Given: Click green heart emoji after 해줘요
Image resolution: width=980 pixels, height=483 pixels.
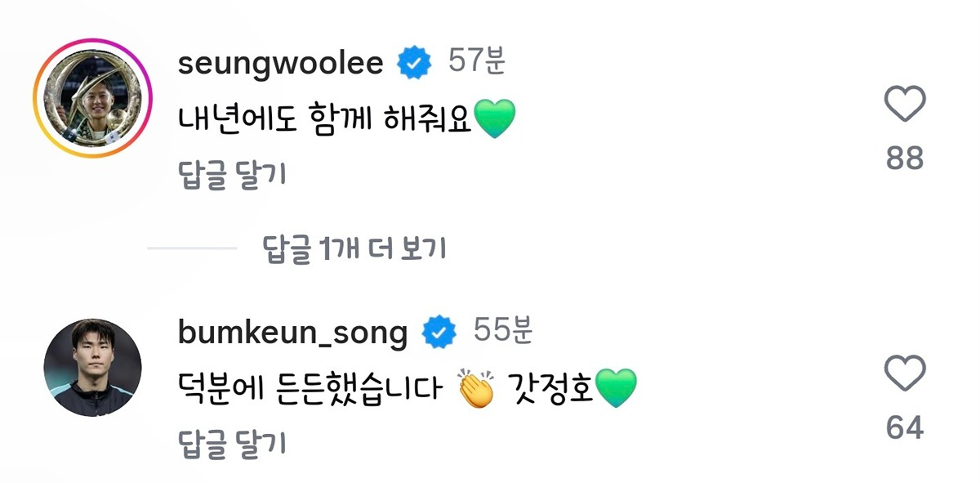Looking at the screenshot, I should [495, 119].
